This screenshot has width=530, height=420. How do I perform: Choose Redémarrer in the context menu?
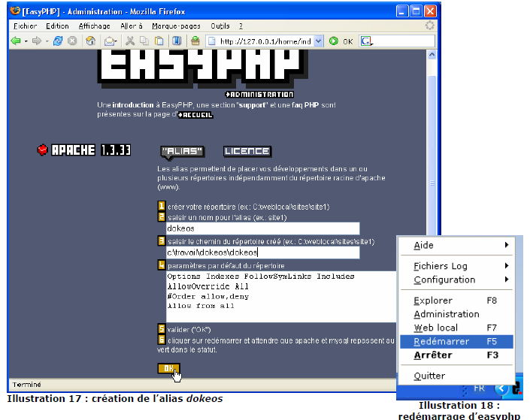(456, 342)
